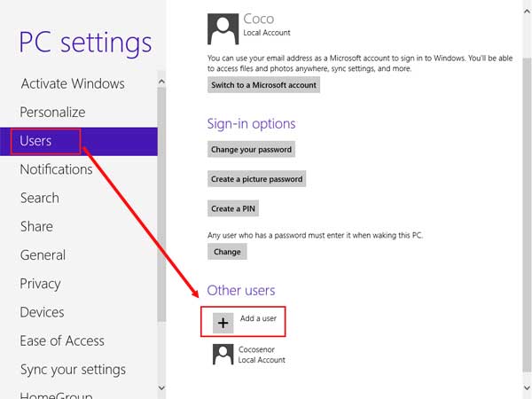Open the Search settings page

tap(40, 198)
